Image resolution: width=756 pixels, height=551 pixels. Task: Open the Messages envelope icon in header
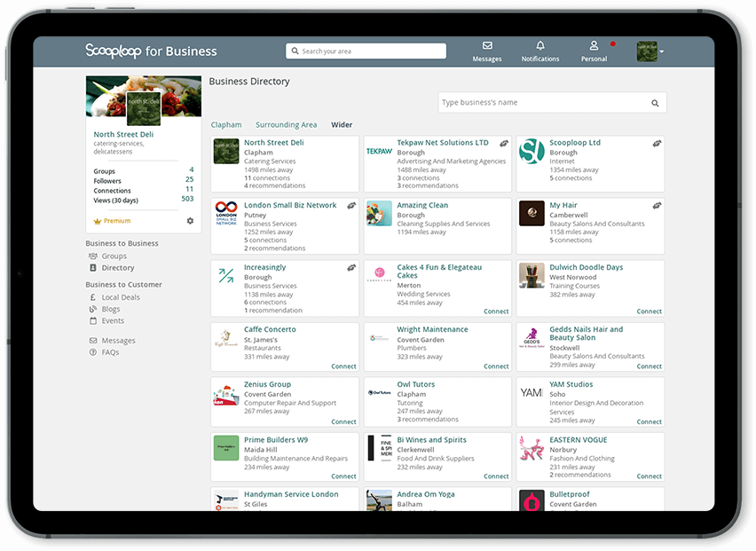click(487, 45)
